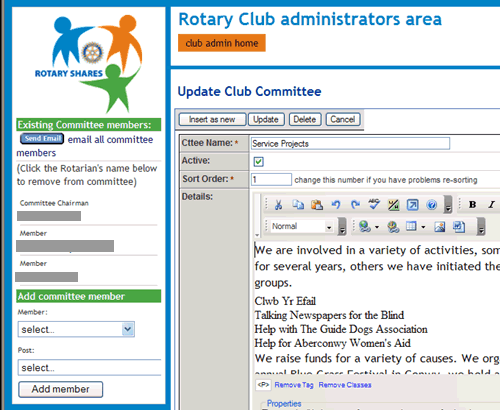Viewport: 500px width, 410px height.
Task: Apply bold formatting with B icon
Action: click(x=472, y=205)
